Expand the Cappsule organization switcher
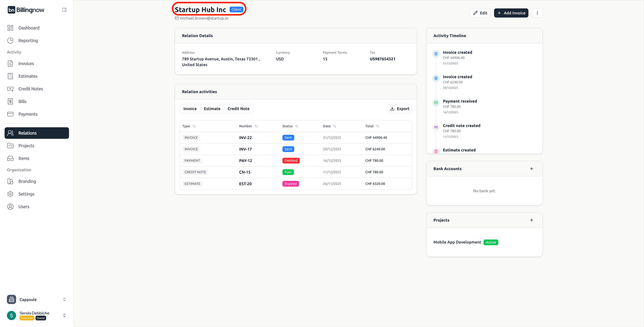The width and height of the screenshot is (644, 327). (64, 300)
